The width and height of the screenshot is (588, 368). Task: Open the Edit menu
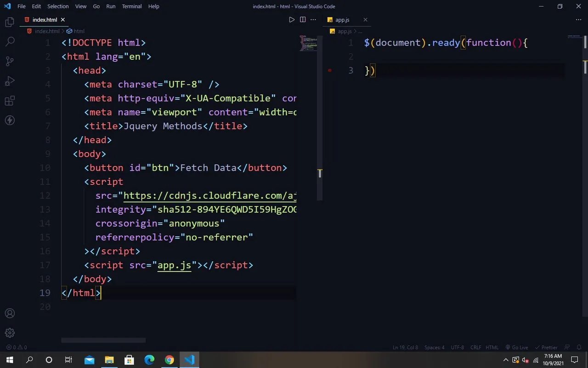(x=36, y=6)
